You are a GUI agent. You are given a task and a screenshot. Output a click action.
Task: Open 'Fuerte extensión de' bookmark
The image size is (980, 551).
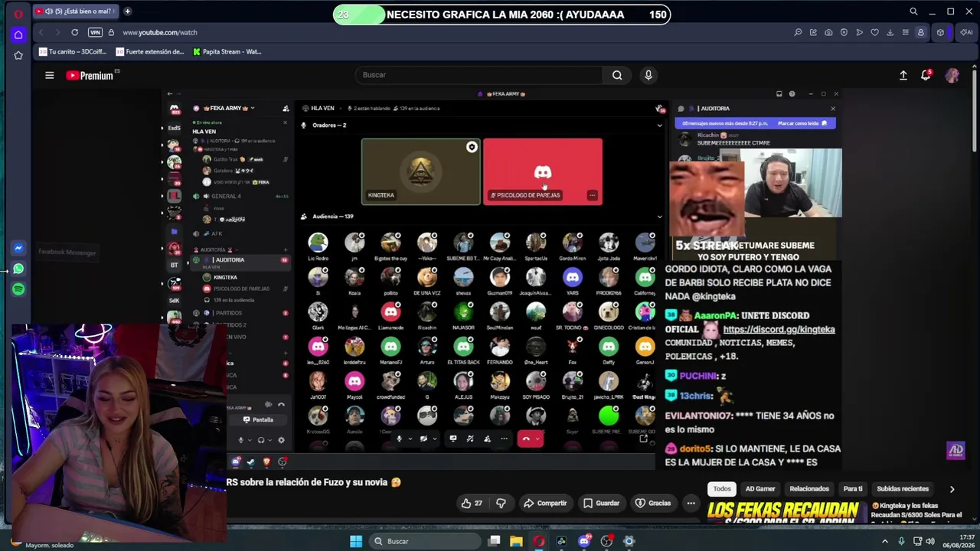click(149, 52)
